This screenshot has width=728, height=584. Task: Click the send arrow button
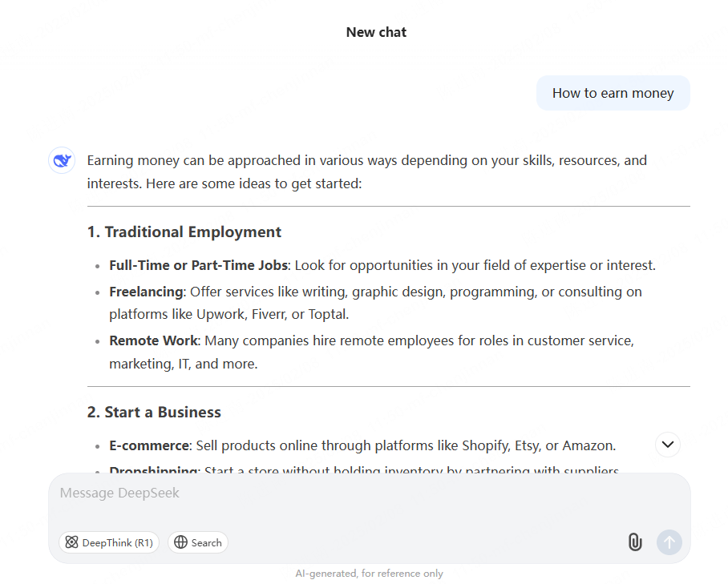tap(669, 542)
